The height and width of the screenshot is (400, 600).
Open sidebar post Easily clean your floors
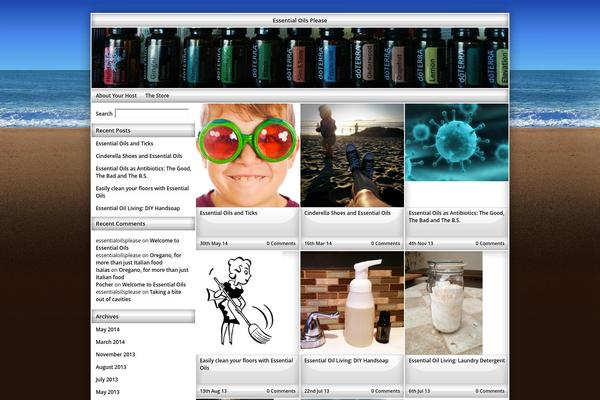(142, 192)
